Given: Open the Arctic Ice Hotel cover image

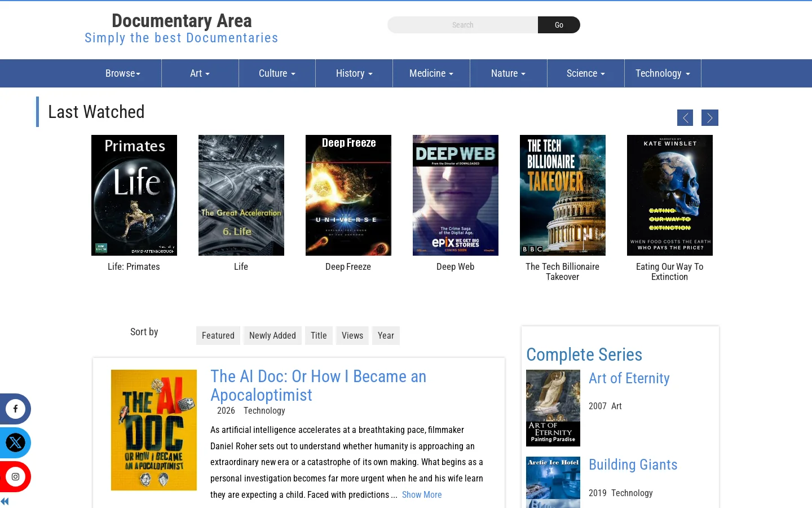Looking at the screenshot, I should [553, 483].
